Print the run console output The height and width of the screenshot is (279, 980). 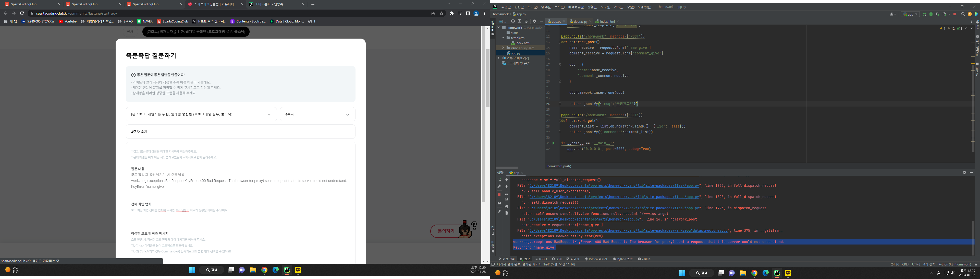tap(506, 206)
